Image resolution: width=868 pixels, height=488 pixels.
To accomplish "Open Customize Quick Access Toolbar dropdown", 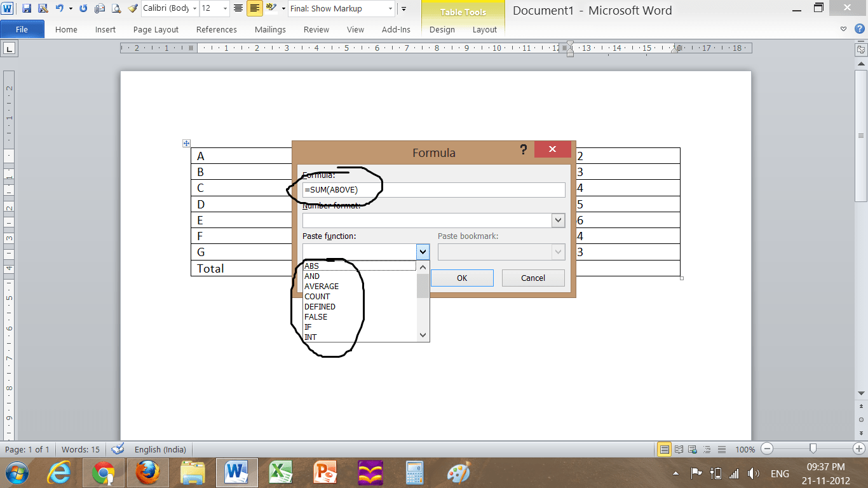I will (x=403, y=8).
